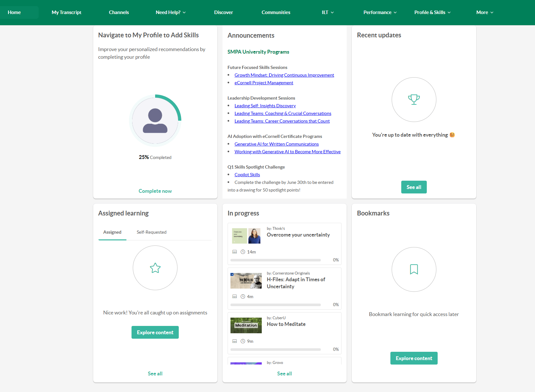The width and height of the screenshot is (535, 392).
Task: Click SMPA University Programs heading
Action: [x=258, y=52]
